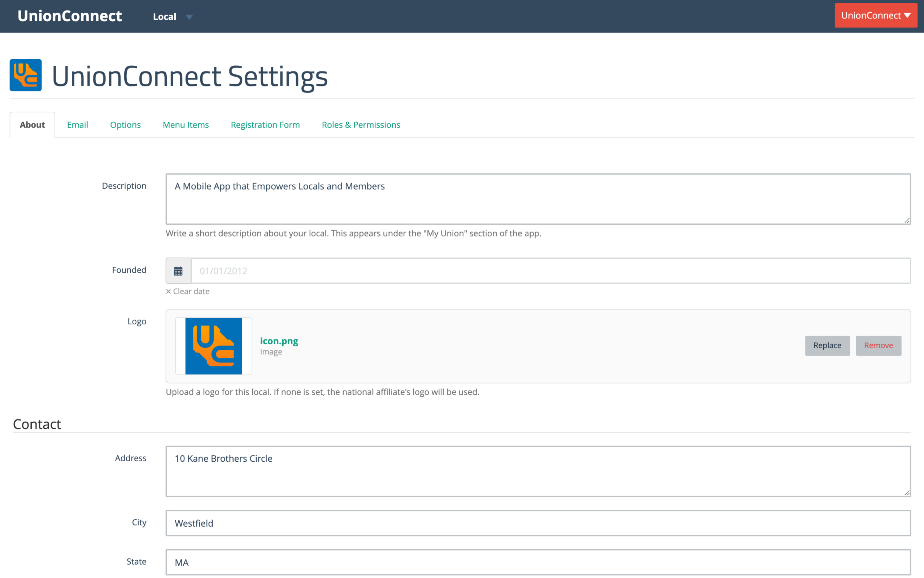Open the icon.png file link
924x578 pixels.
[x=279, y=341]
